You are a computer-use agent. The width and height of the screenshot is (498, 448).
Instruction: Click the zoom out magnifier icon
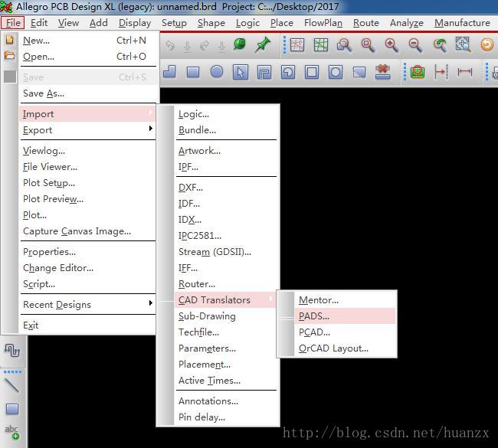pyautogui.click(x=415, y=45)
